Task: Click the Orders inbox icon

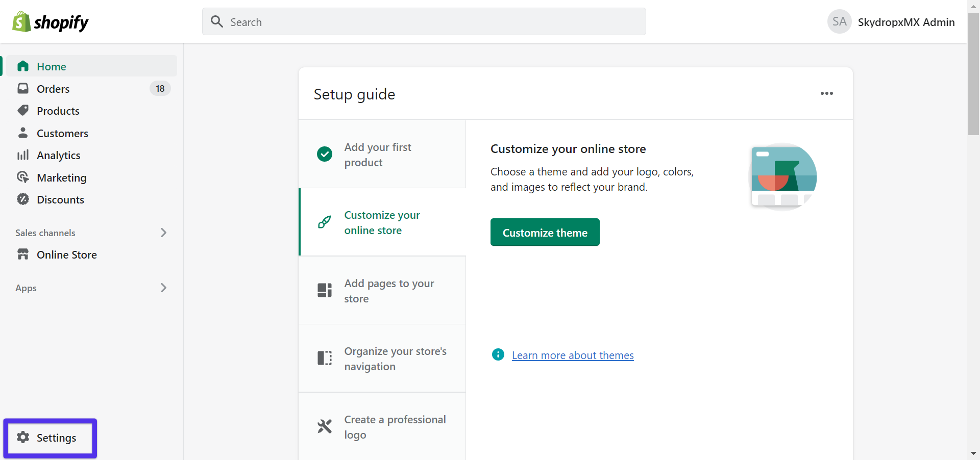Action: [23, 88]
